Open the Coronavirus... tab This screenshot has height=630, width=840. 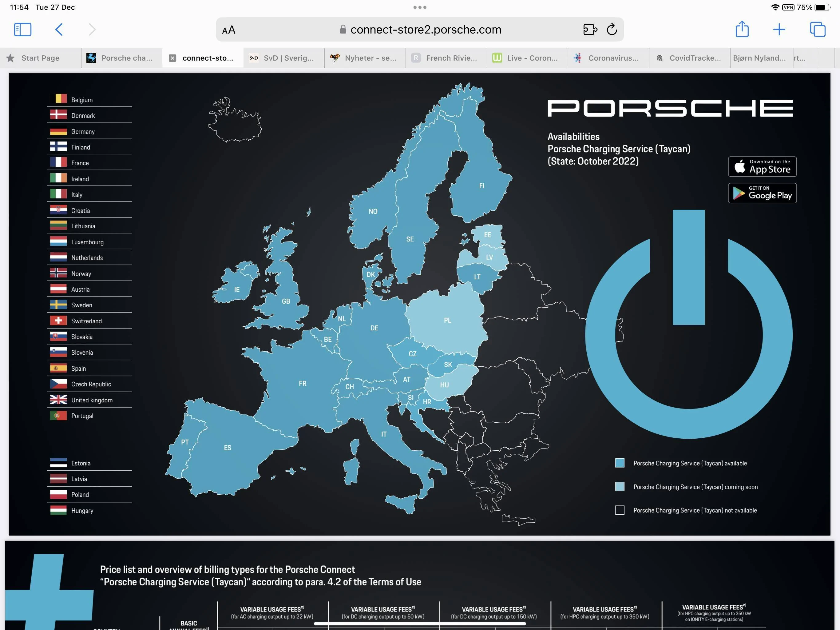tap(608, 58)
